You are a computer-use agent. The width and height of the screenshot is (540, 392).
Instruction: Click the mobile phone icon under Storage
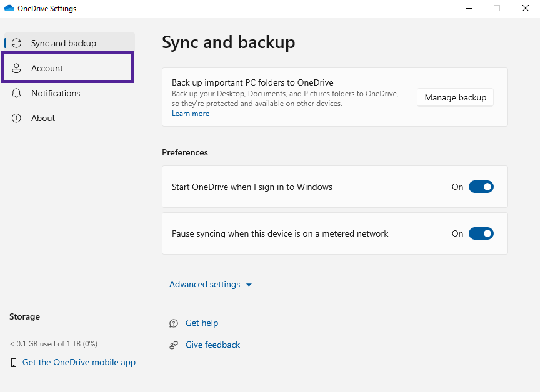pos(14,363)
